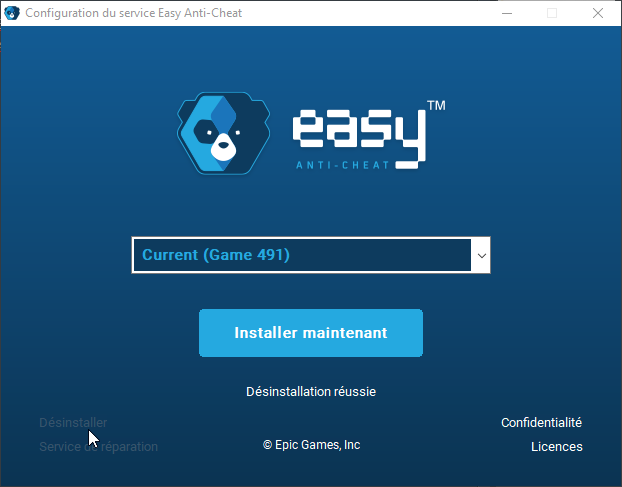622x487 pixels.
Task: Click the "© Epic Games, Inc" copyright text
Action: [311, 445]
